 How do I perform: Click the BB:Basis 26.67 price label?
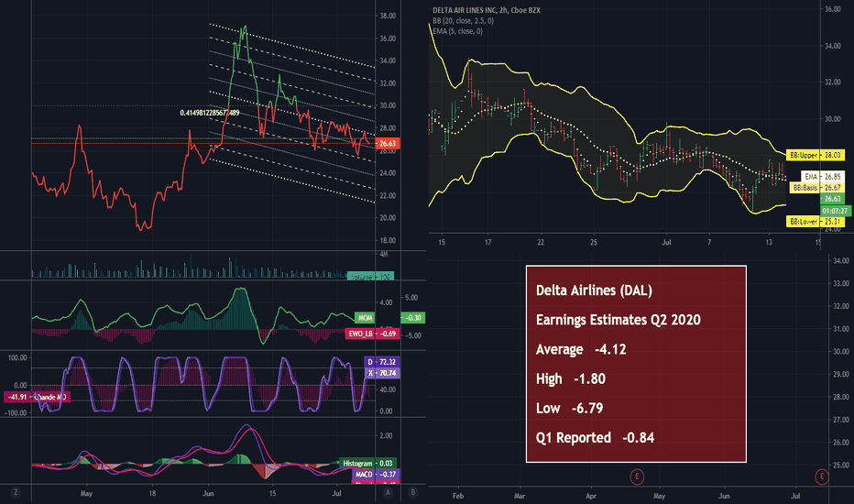817,188
